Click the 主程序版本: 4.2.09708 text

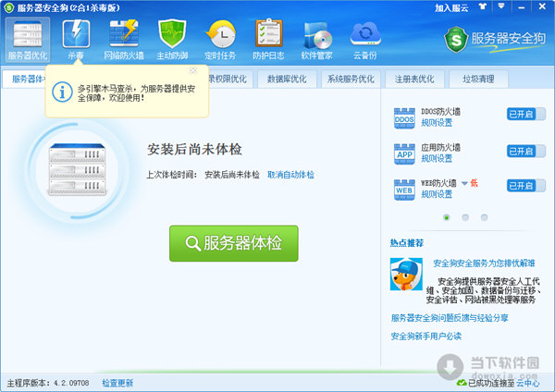coord(48,383)
